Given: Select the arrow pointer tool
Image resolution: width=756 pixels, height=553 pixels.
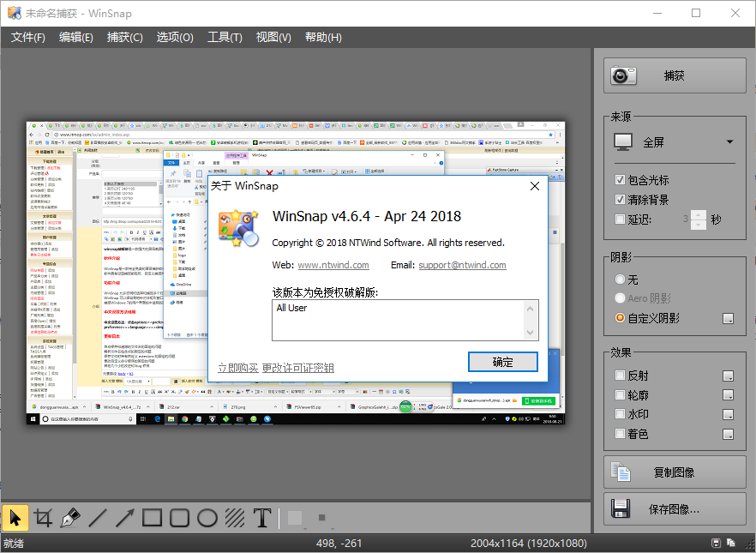Looking at the screenshot, I should 15,519.
